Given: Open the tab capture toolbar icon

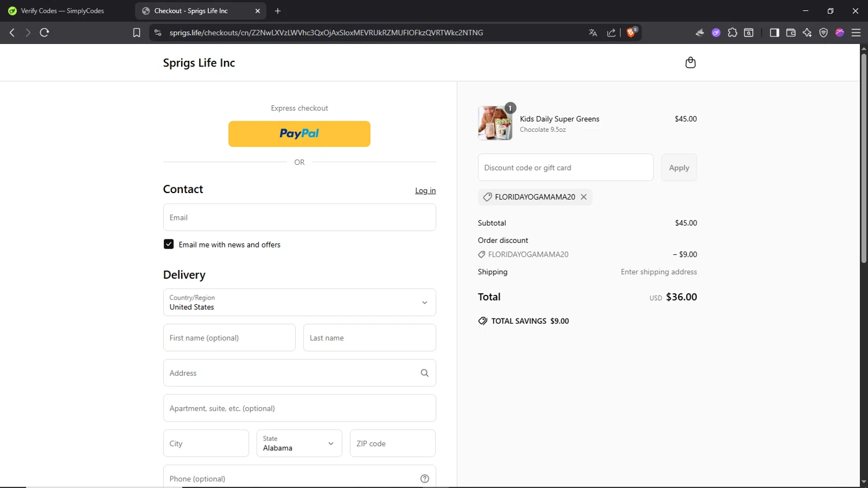Looking at the screenshot, I should point(749,33).
